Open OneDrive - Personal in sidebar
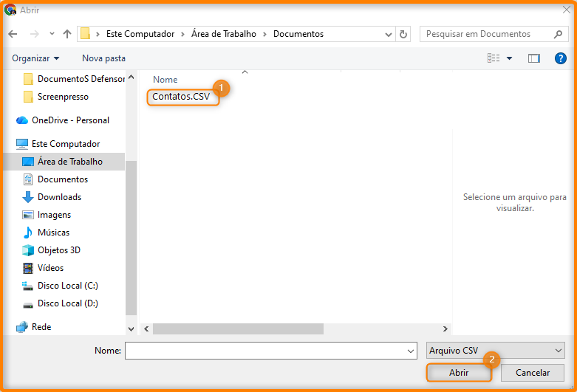The height and width of the screenshot is (392, 577). [70, 120]
